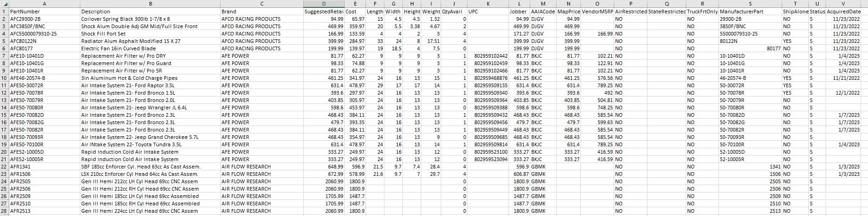
Task: Click the ManufacturerPart cell 46-20574-B
Action: tap(750, 78)
